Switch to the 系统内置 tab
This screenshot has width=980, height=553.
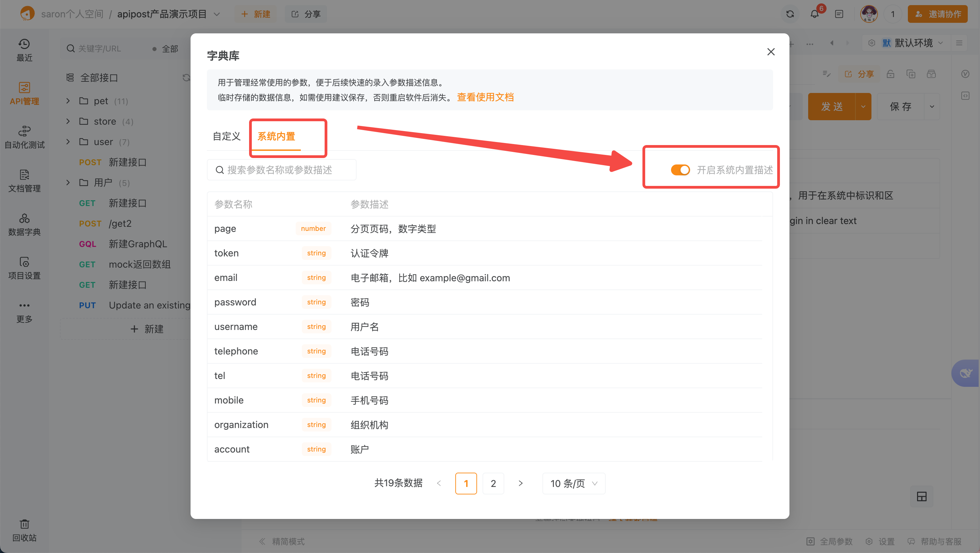coord(276,136)
